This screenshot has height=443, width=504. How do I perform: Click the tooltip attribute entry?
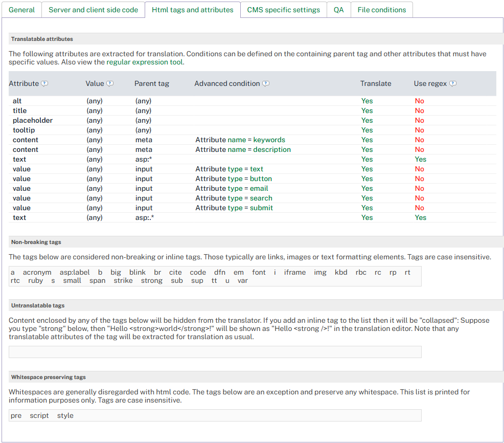[x=24, y=130]
